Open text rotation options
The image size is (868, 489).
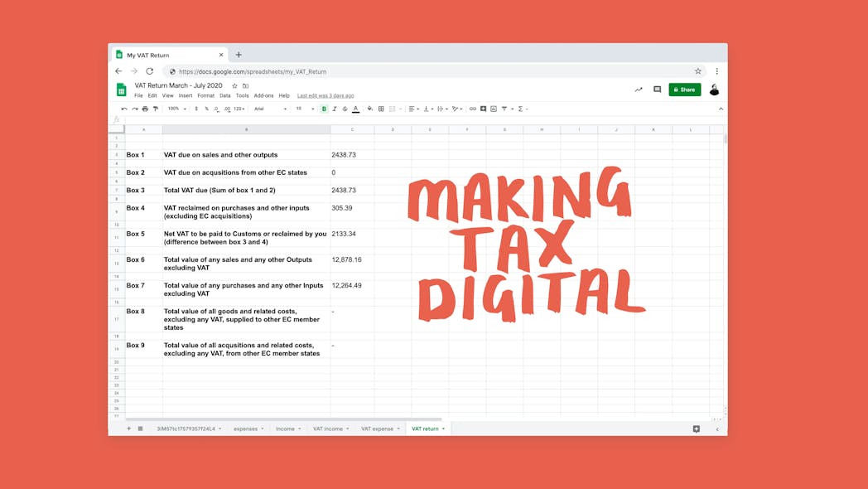(456, 109)
